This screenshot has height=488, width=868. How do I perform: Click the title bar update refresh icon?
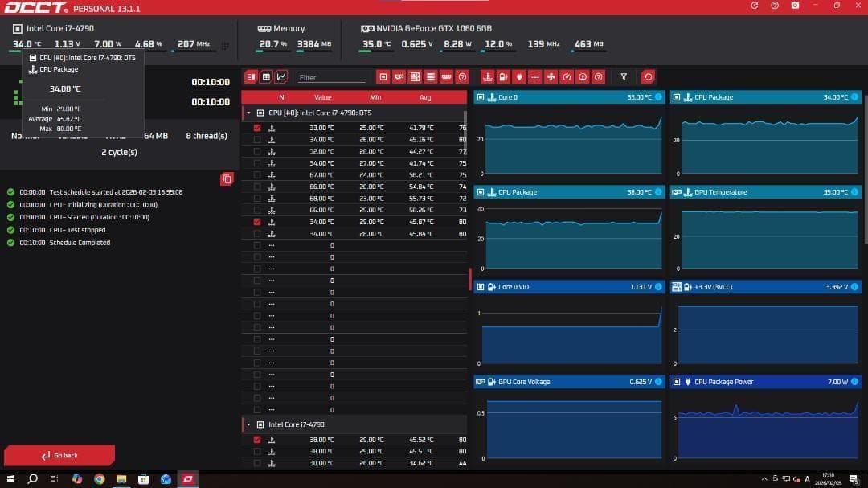coord(755,6)
